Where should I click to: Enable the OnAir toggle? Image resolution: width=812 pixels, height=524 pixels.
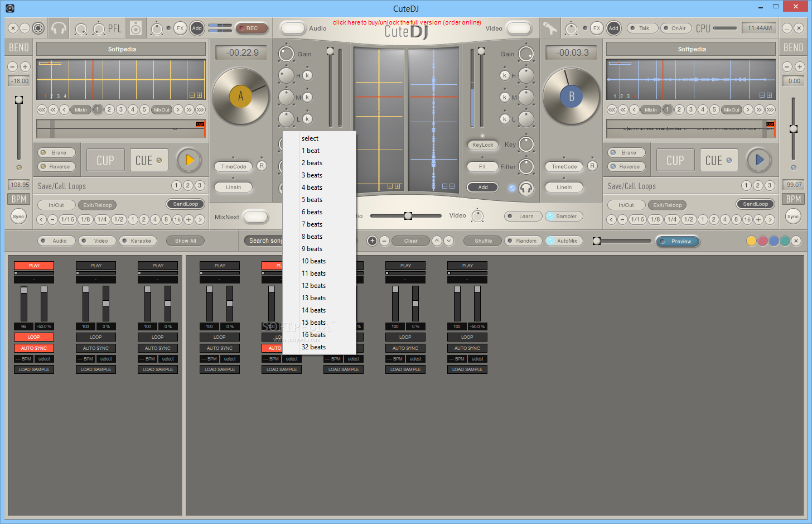tap(676, 28)
